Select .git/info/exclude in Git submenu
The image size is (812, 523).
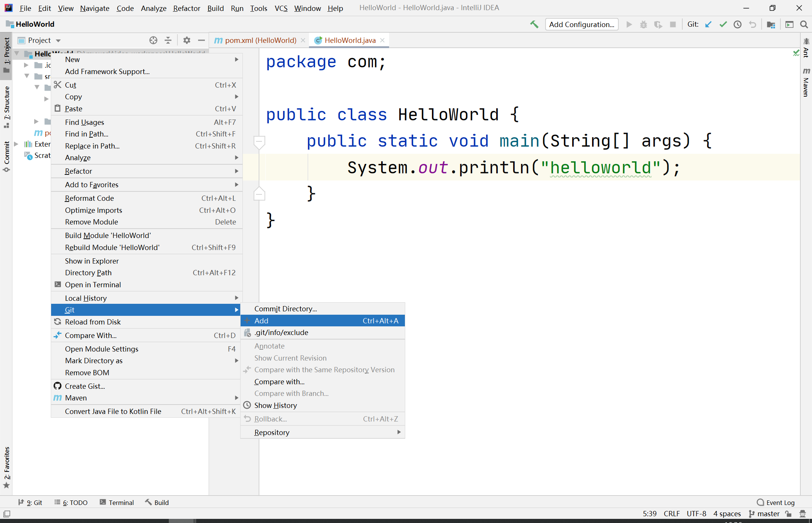(323, 332)
